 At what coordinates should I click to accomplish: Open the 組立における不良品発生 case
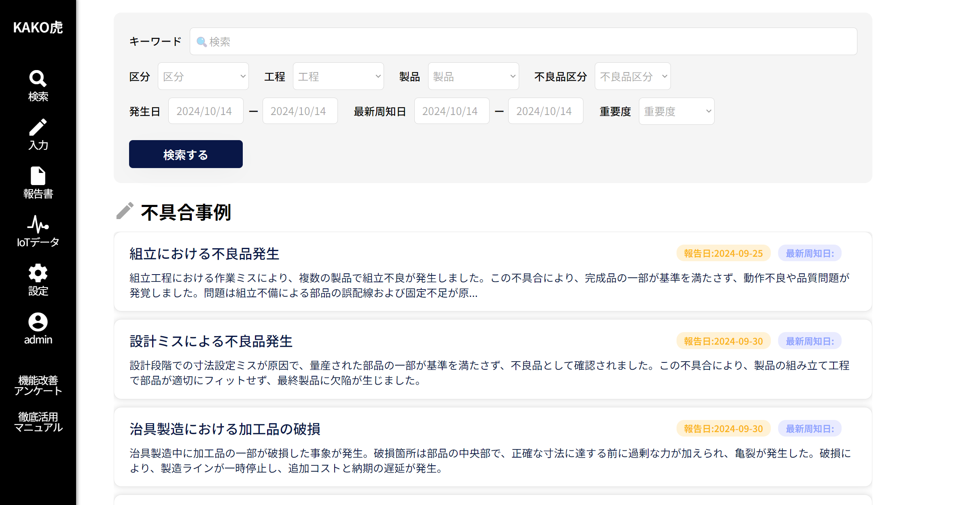click(x=204, y=254)
